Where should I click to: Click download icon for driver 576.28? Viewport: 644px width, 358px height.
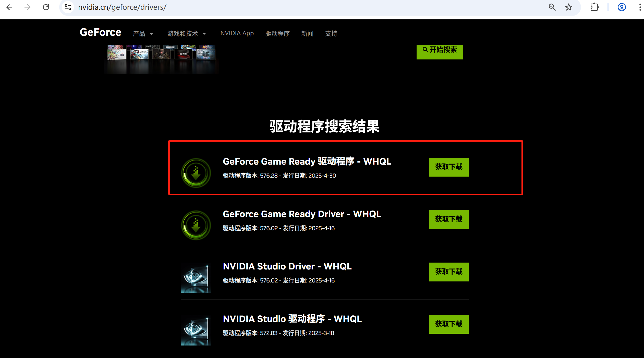[x=196, y=173]
